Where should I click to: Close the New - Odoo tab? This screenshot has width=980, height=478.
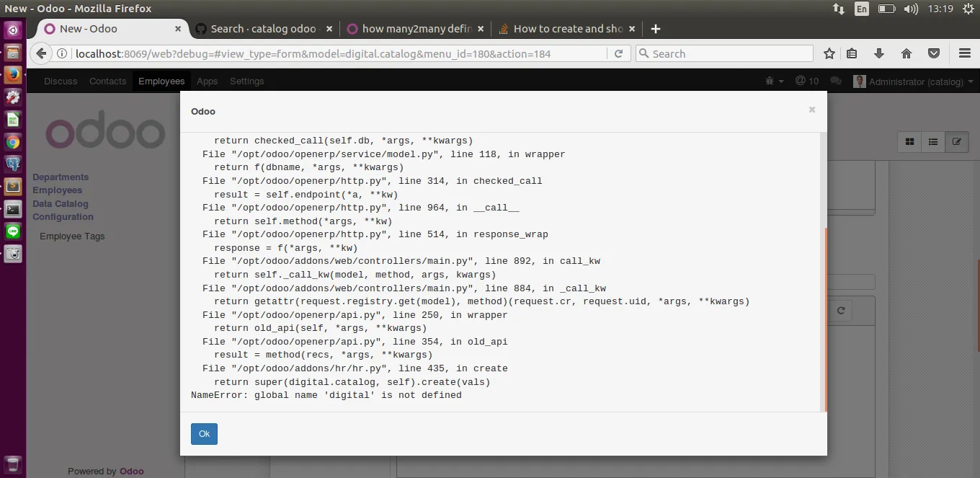(x=178, y=29)
